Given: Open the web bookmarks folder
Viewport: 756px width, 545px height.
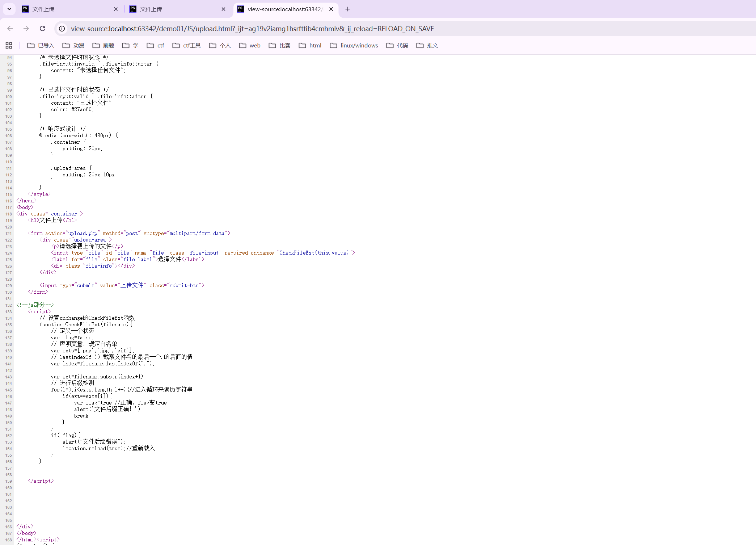Looking at the screenshot, I should click(255, 45).
